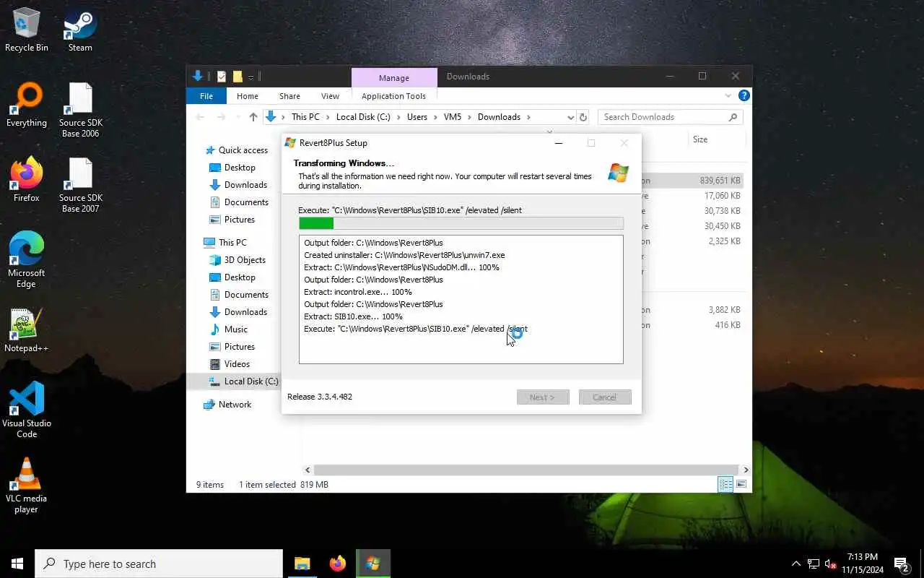
Task: Open the notification center icon
Action: (x=902, y=564)
